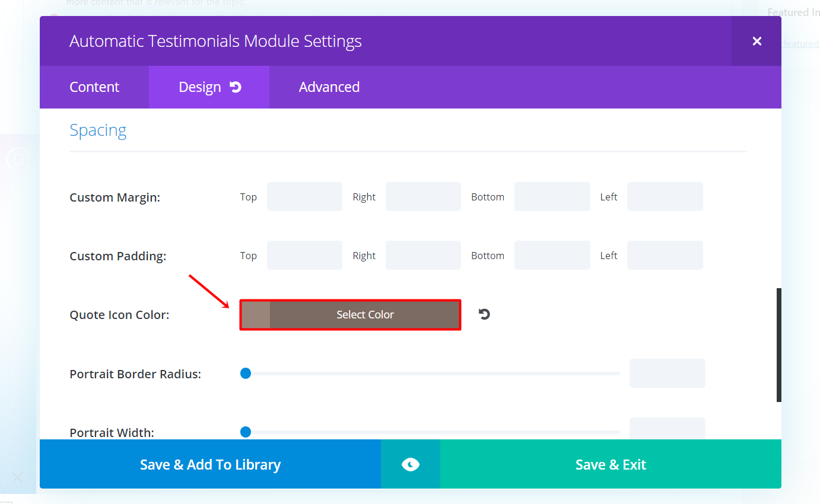Click the Portrait Width slider handle
820x504 pixels.
point(245,432)
